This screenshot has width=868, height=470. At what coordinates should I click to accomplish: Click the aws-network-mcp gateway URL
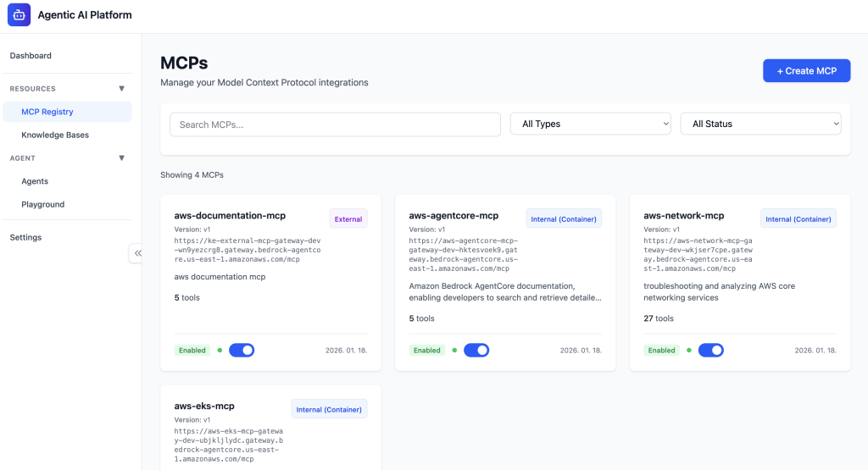pyautogui.click(x=698, y=254)
